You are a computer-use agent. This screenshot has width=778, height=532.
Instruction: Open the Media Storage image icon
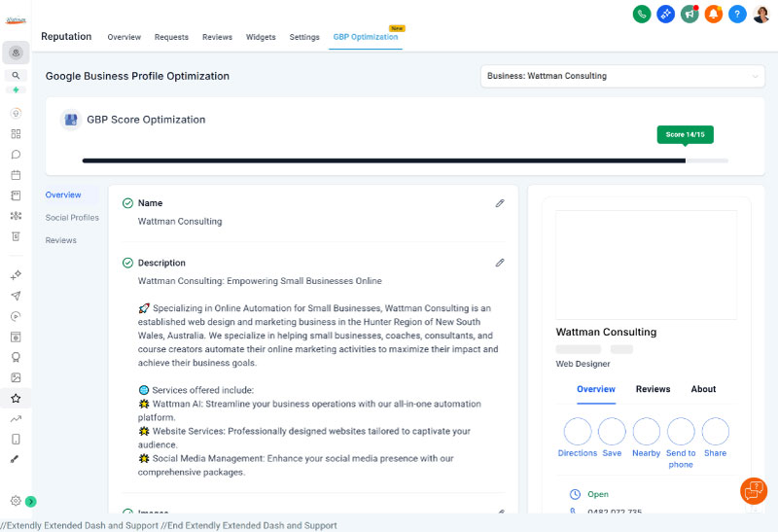point(16,377)
